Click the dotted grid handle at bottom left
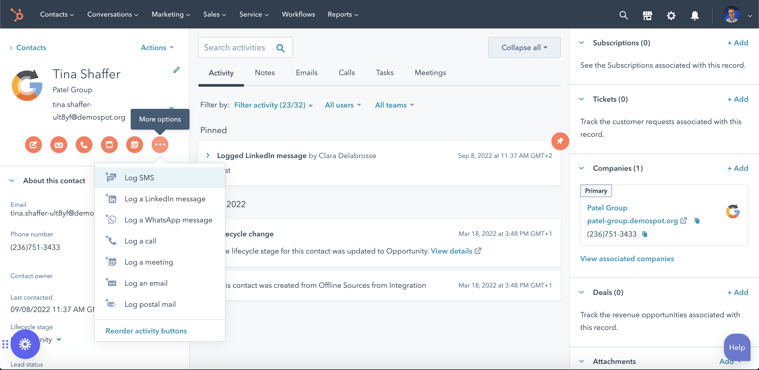Image resolution: width=759 pixels, height=370 pixels. [5, 344]
